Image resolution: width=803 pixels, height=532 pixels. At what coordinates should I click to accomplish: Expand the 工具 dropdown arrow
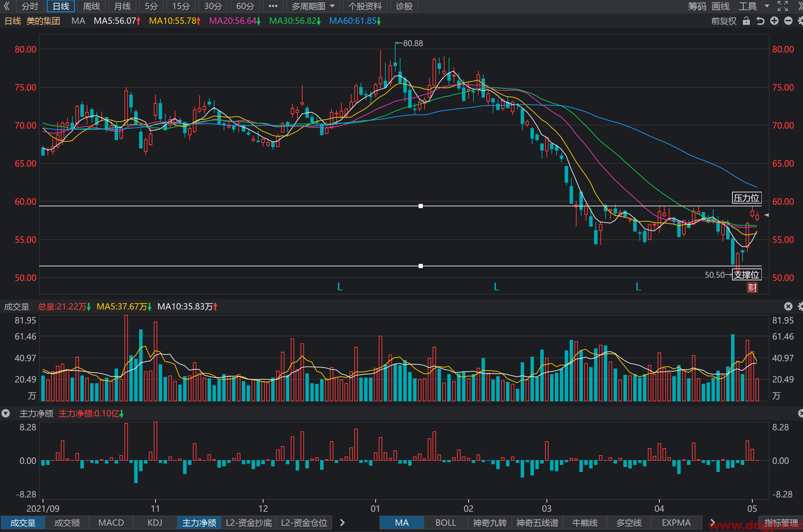[x=767, y=6]
